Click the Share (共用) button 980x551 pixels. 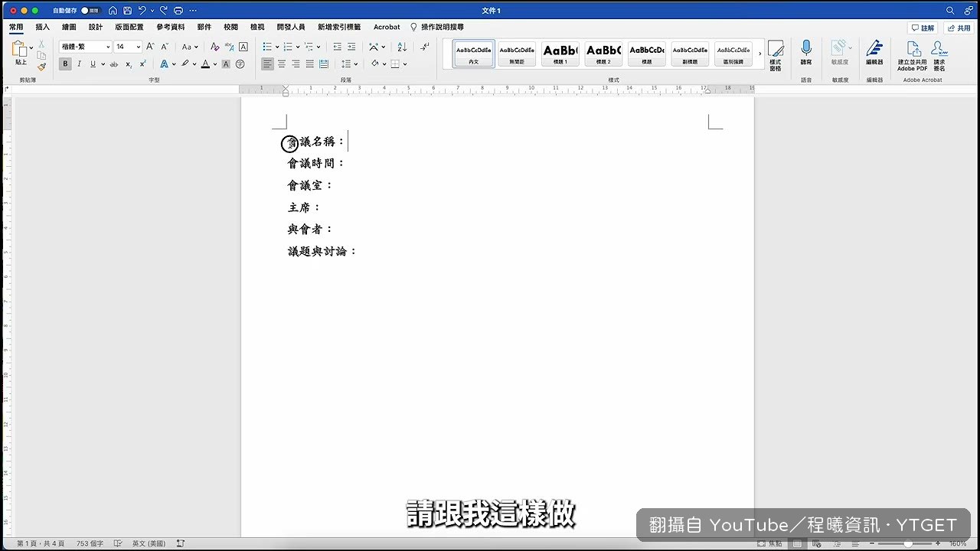coord(959,28)
